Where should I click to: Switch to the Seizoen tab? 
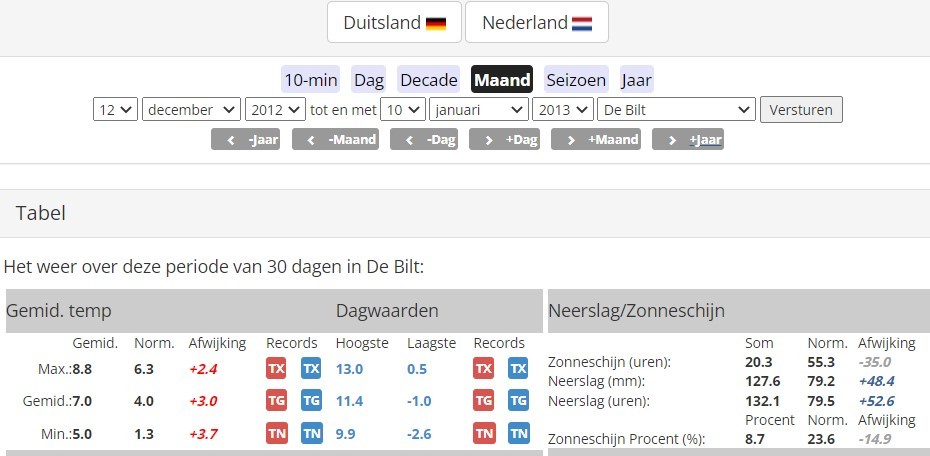point(576,79)
